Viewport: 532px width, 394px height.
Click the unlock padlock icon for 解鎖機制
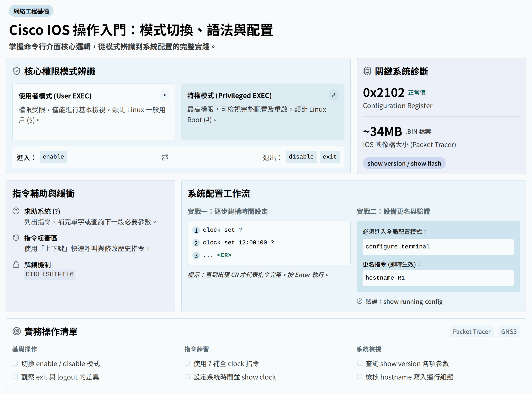(16, 264)
